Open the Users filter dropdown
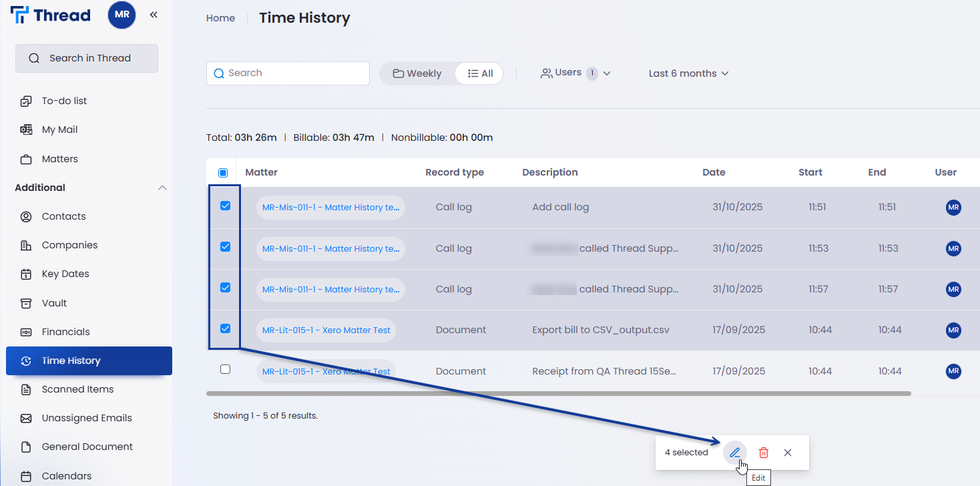Screen dimensions: 980x486 (x=575, y=73)
